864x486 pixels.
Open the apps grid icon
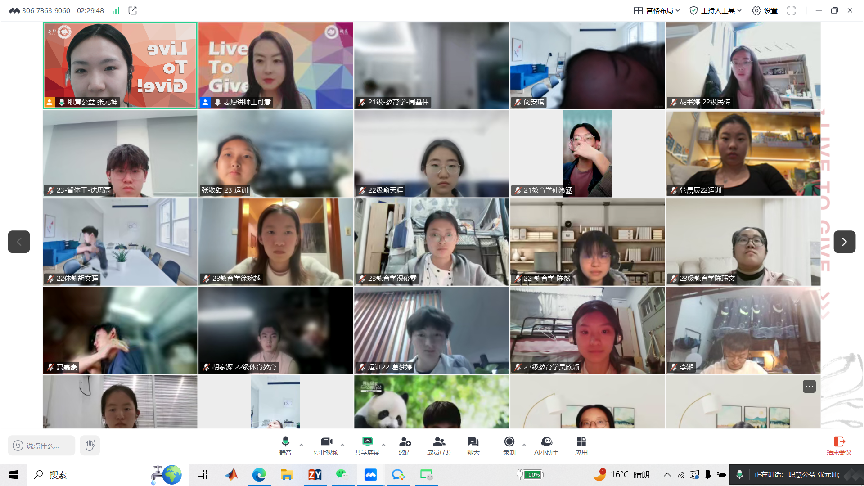click(x=581, y=442)
